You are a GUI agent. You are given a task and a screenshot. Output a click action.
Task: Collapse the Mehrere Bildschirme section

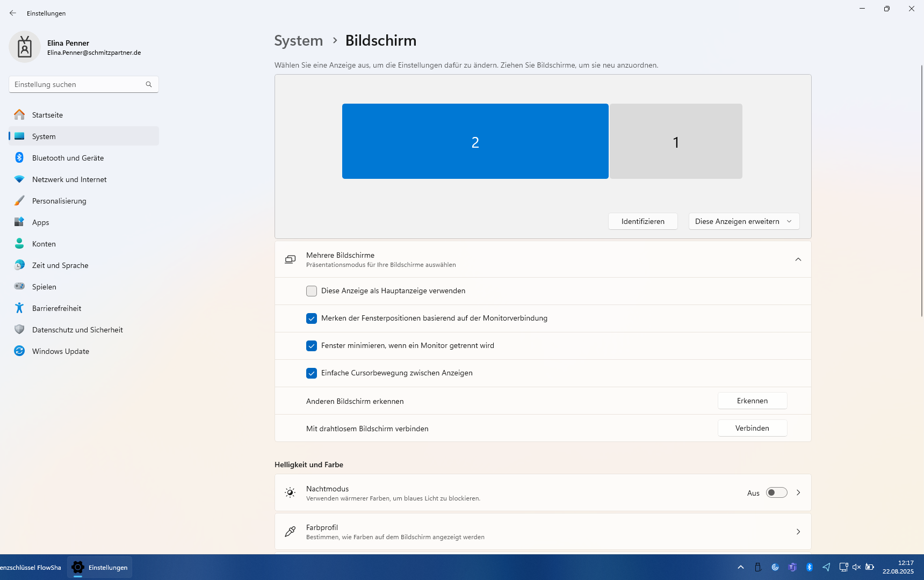[798, 259]
